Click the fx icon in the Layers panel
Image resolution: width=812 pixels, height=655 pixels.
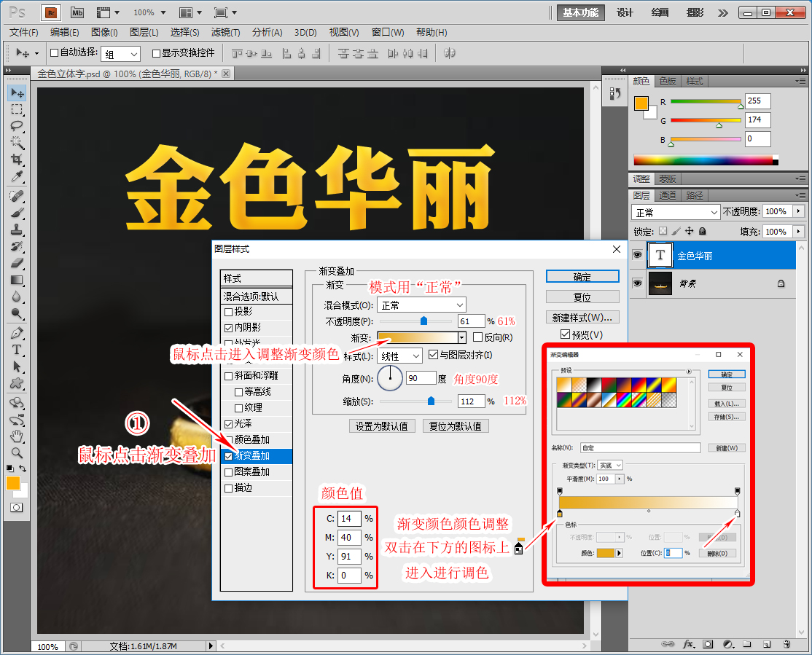[x=688, y=644]
